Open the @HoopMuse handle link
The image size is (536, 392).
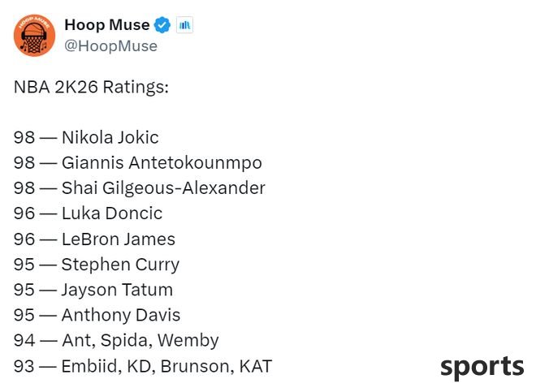(x=110, y=46)
